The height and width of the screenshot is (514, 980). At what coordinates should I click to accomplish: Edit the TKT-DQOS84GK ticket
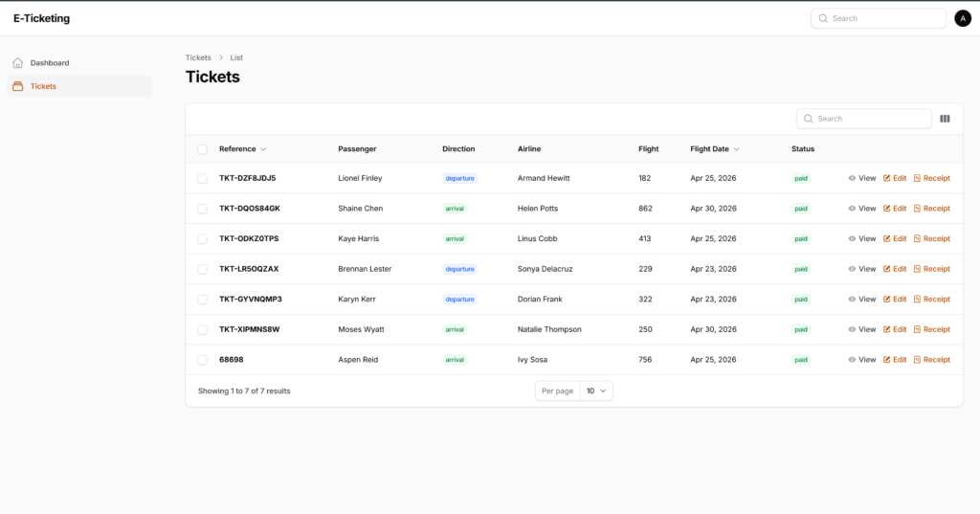click(x=895, y=209)
